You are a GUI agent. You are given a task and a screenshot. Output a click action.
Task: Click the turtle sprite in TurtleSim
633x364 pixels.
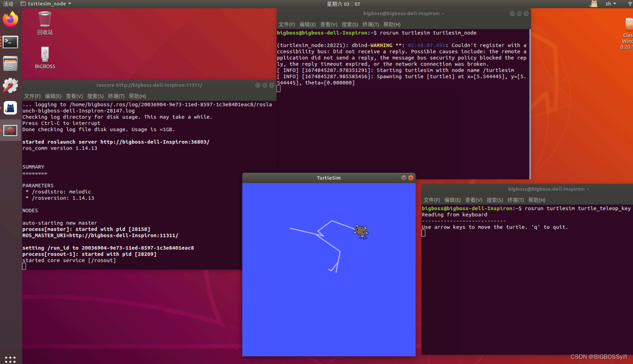[x=361, y=232]
